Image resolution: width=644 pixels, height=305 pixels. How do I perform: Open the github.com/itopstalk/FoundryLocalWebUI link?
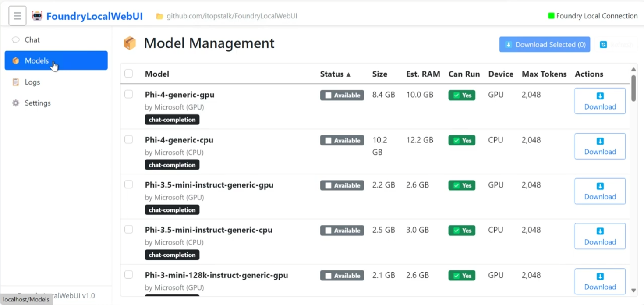click(x=232, y=16)
